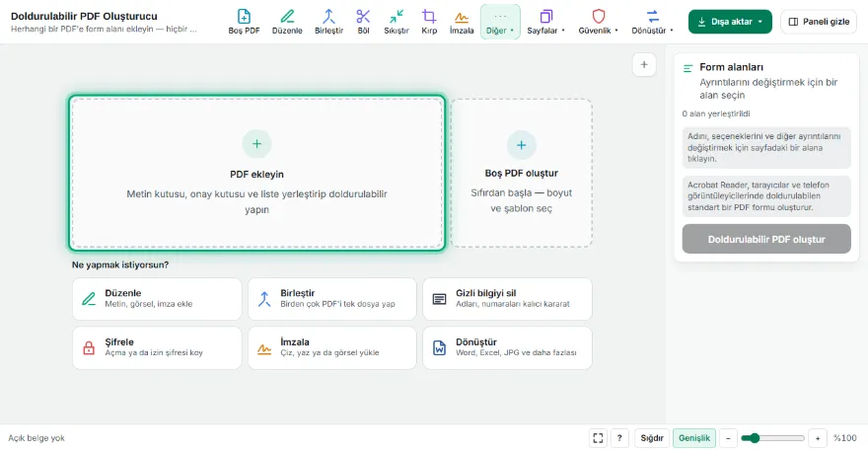This screenshot has height=451, width=868.
Task: Click the PDF ekleyin drop zone
Action: click(256, 173)
